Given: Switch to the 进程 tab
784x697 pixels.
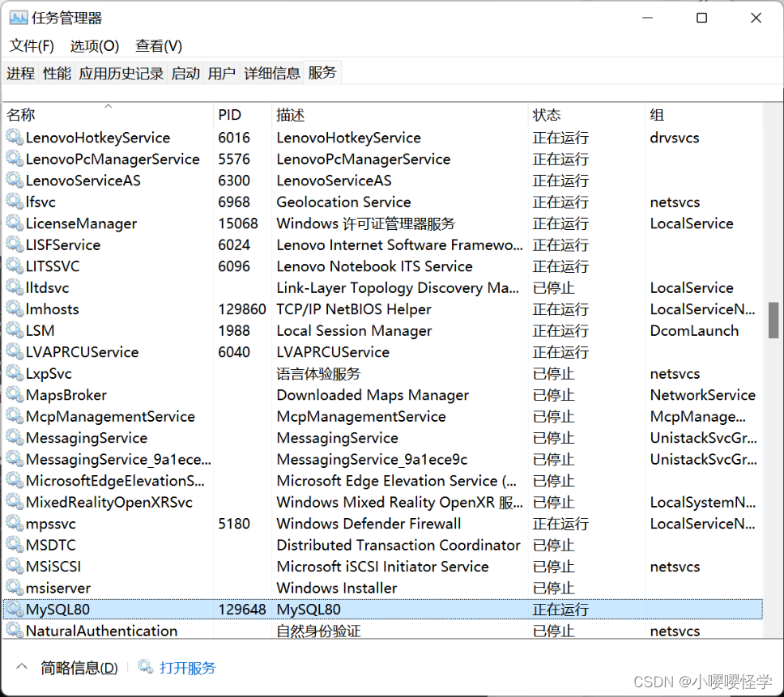Looking at the screenshot, I should [x=20, y=73].
